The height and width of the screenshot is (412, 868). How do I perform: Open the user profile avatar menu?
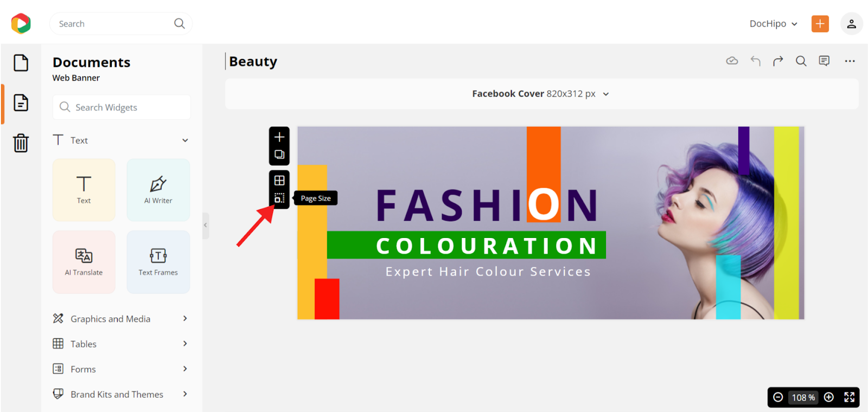851,24
